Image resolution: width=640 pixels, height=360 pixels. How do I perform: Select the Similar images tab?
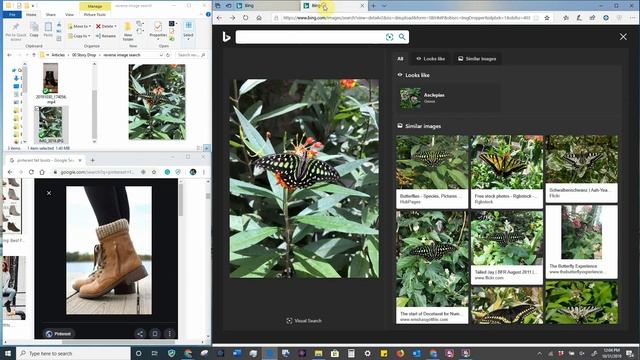click(x=477, y=59)
